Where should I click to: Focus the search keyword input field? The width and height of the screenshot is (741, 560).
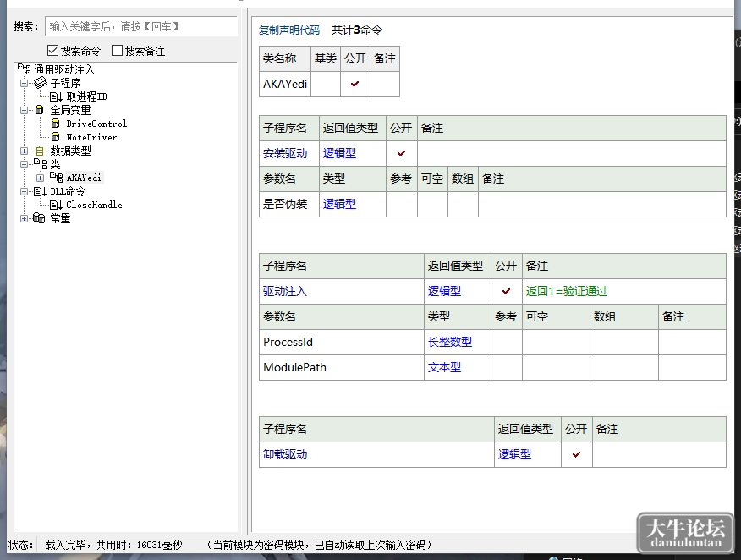[140, 26]
